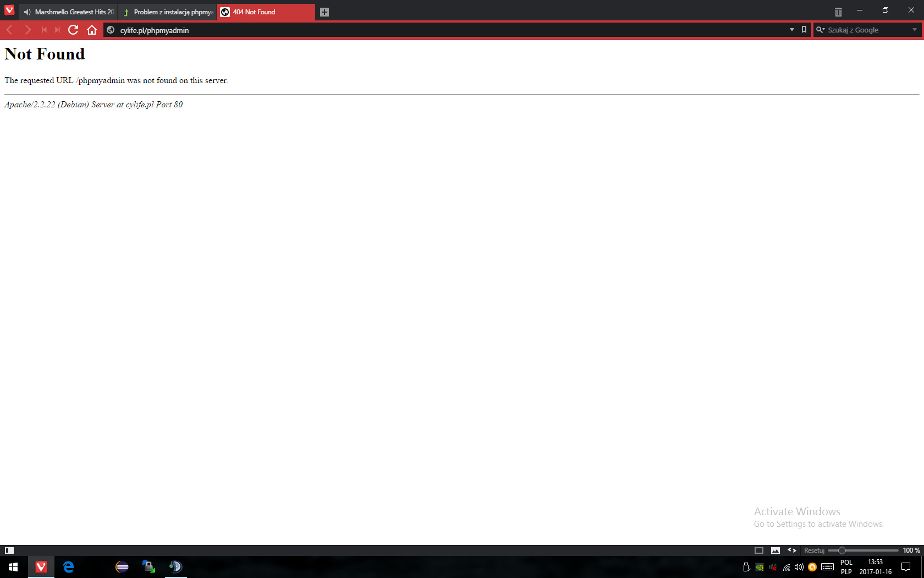
Task: Switch to Problem z instalacją phpmyadmin tab
Action: pos(170,12)
